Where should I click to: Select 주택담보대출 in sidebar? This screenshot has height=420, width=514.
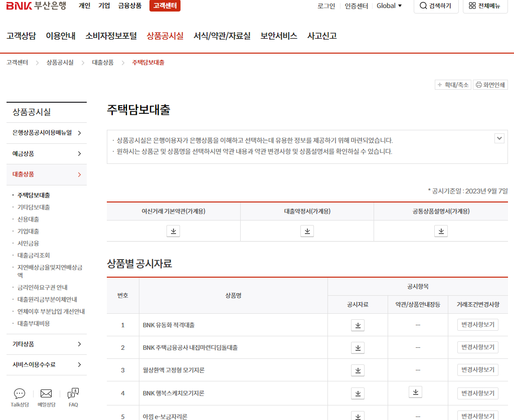click(34, 195)
